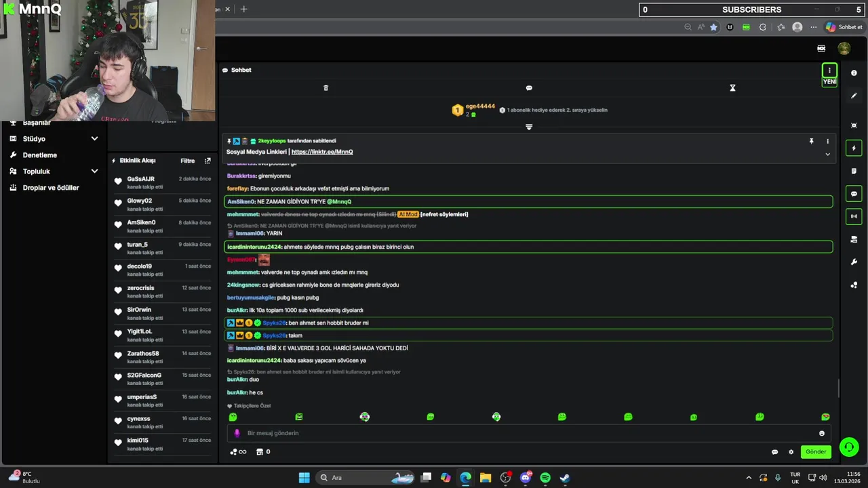Select zerocrisis follow event

(x=162, y=291)
